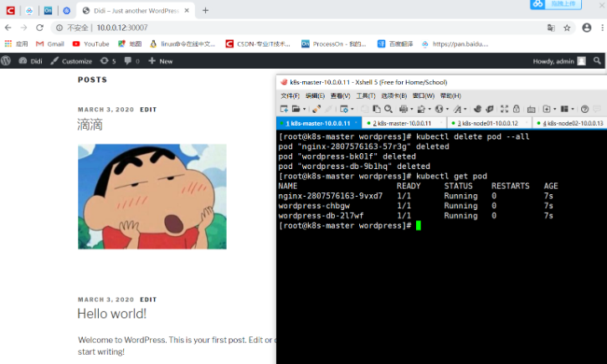This screenshot has height=364, width=607.
Task: Click the globe encoding icon in Xshell toolbar
Action: (439, 109)
